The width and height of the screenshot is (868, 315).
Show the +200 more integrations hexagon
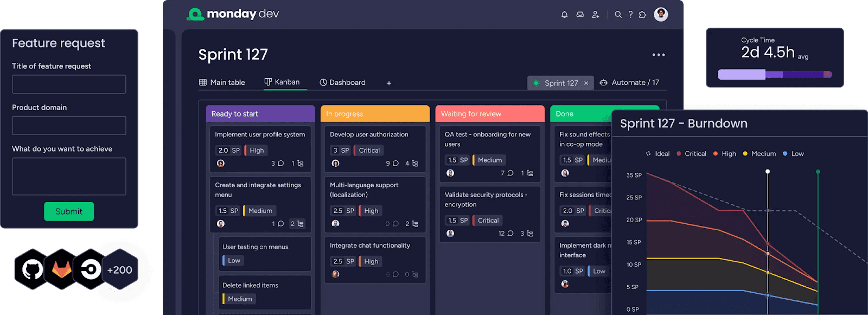(x=120, y=269)
